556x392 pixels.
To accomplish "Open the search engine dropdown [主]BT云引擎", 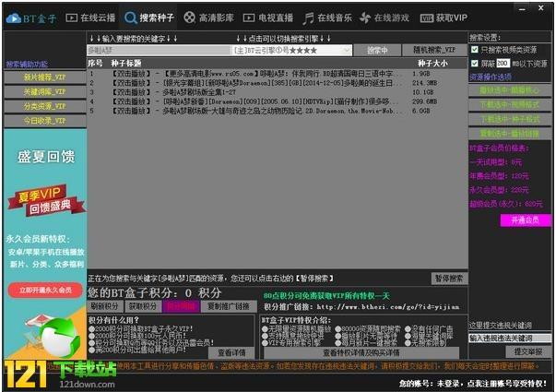I will click(291, 51).
